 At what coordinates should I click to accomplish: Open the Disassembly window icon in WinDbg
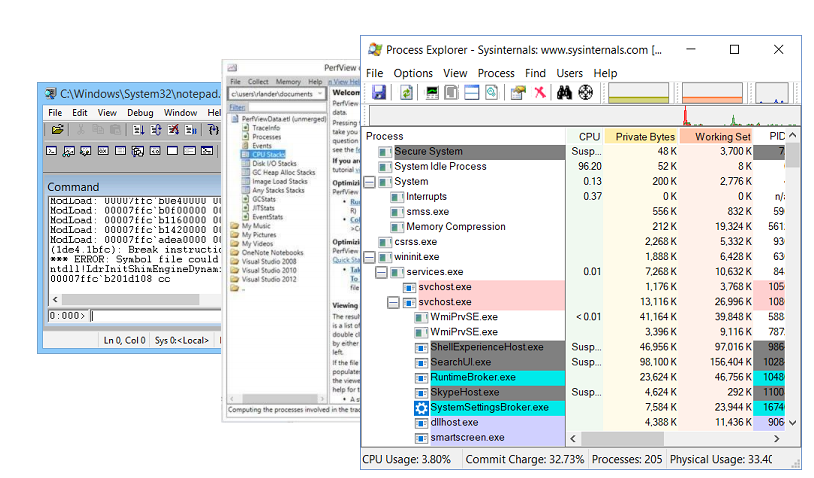pyautogui.click(x=155, y=151)
